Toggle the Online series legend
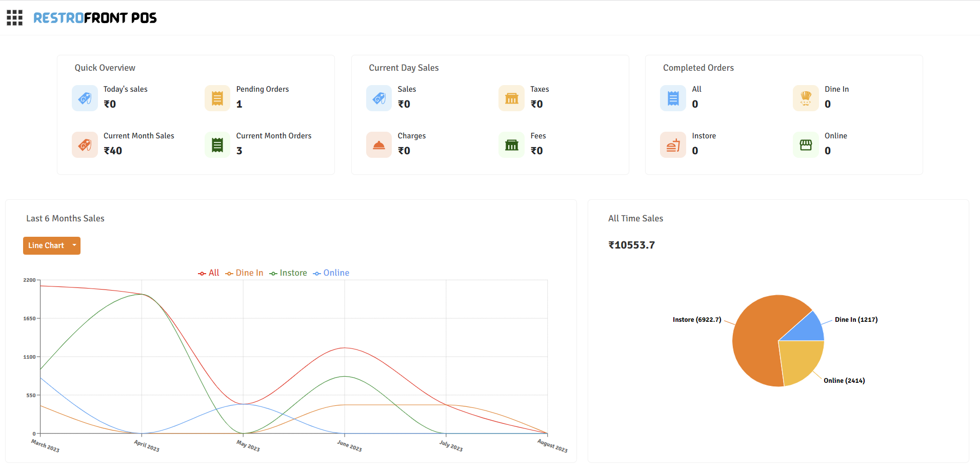This screenshot has height=473, width=980. coord(331,273)
